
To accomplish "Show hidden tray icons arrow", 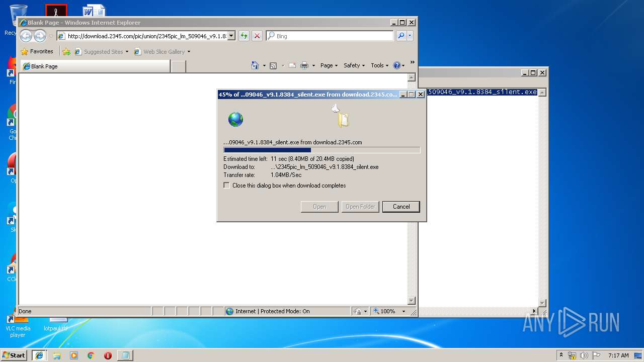I will [561, 355].
